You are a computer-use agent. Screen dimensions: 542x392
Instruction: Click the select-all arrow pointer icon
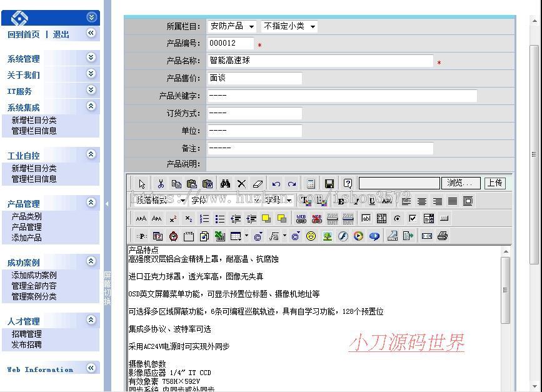click(142, 184)
